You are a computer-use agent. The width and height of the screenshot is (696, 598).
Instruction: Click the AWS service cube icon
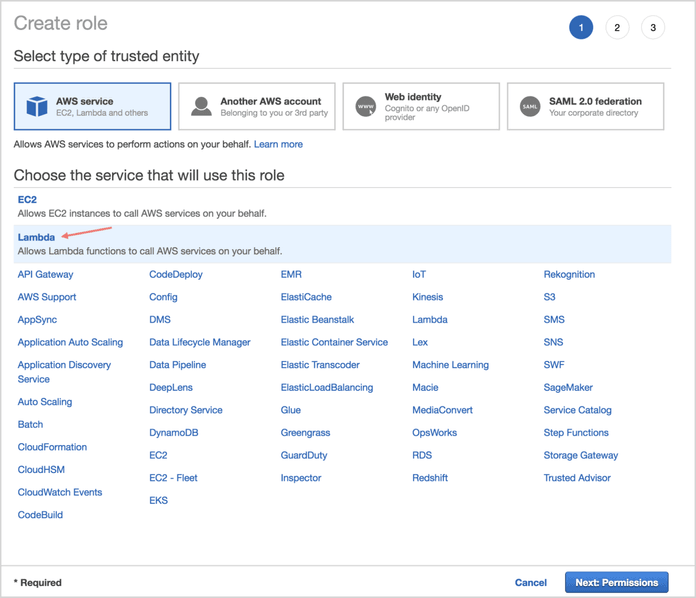(x=37, y=106)
